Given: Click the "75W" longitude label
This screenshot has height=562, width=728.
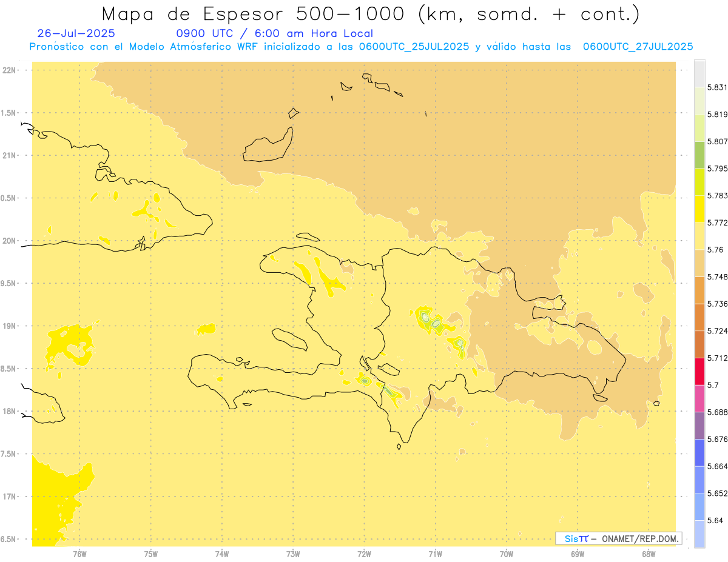Looking at the screenshot, I should point(151,554).
